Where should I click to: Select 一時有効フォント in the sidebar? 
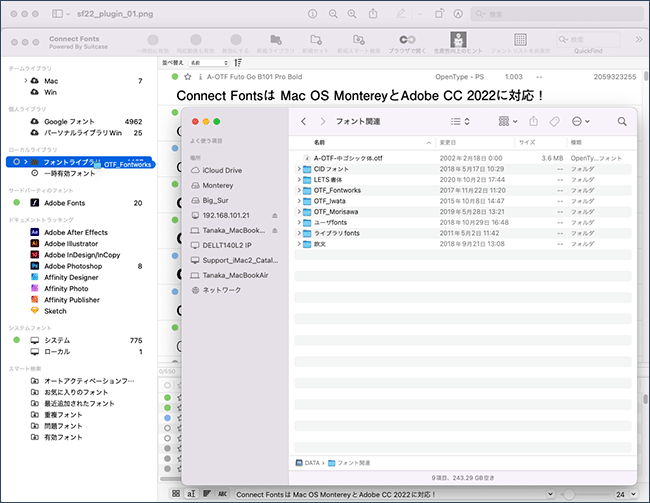pyautogui.click(x=70, y=173)
